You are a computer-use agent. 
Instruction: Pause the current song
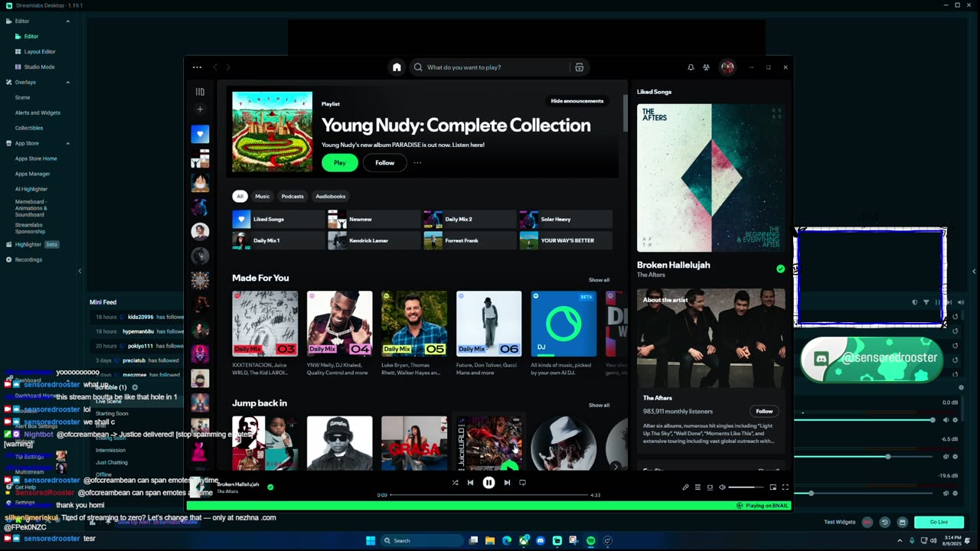coord(488,483)
